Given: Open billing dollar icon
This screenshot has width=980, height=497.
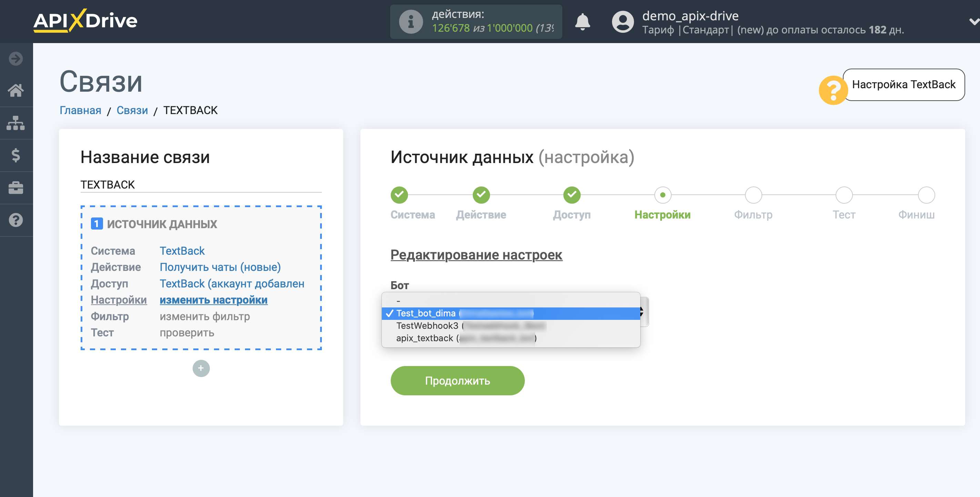Looking at the screenshot, I should coord(16,155).
